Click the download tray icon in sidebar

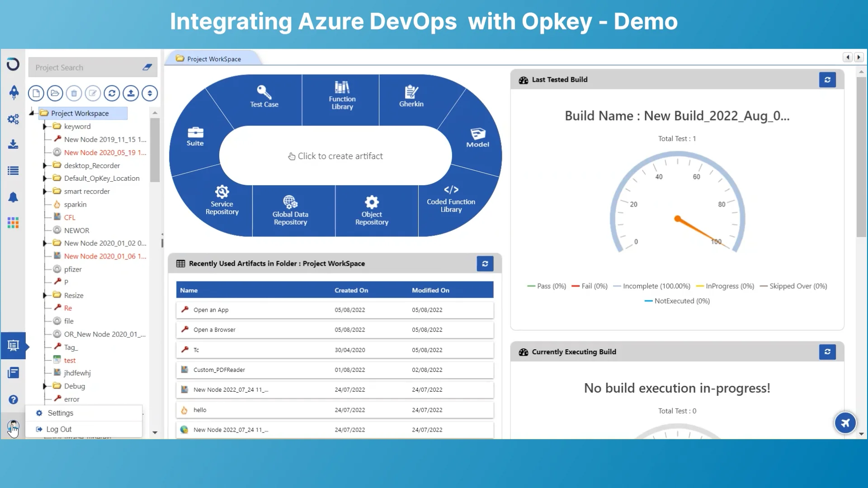tap(13, 144)
